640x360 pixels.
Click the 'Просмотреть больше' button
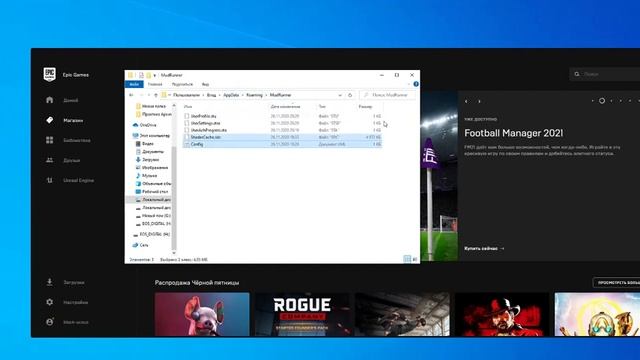tap(617, 282)
